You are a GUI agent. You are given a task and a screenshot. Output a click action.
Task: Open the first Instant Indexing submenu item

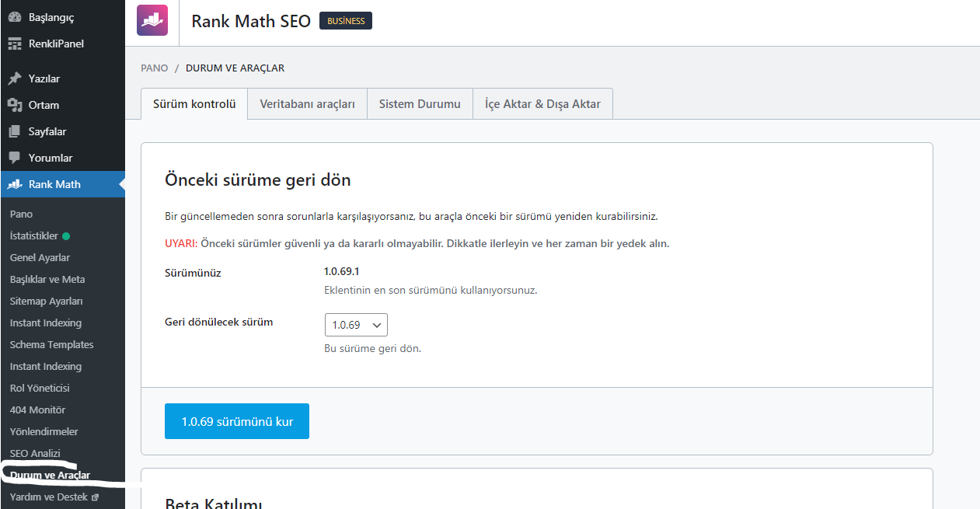[46, 322]
